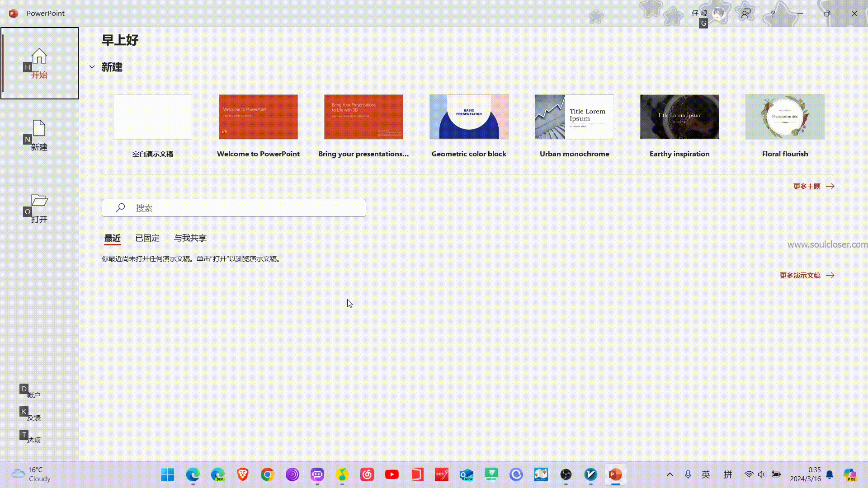
Task: Launch Edge Dev from taskbar
Action: click(218, 474)
